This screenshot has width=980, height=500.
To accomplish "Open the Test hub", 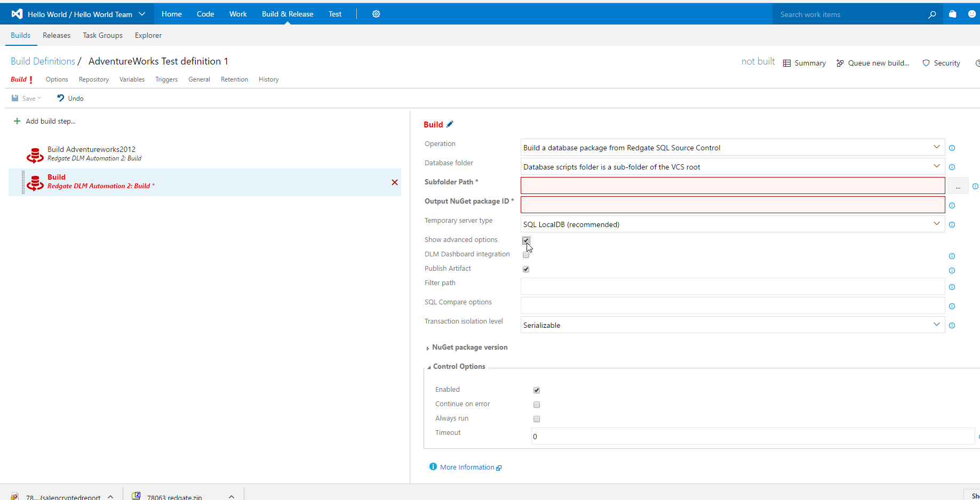I will [x=335, y=14].
